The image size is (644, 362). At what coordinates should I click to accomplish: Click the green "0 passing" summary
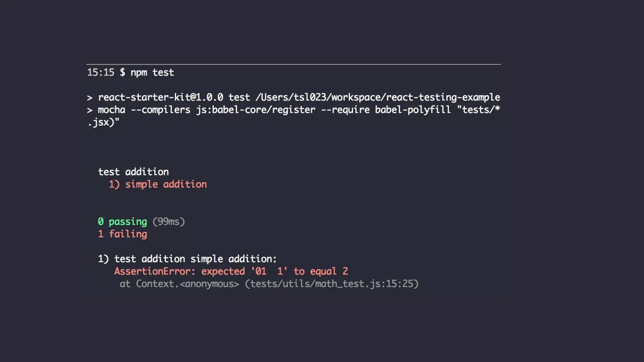click(x=122, y=222)
